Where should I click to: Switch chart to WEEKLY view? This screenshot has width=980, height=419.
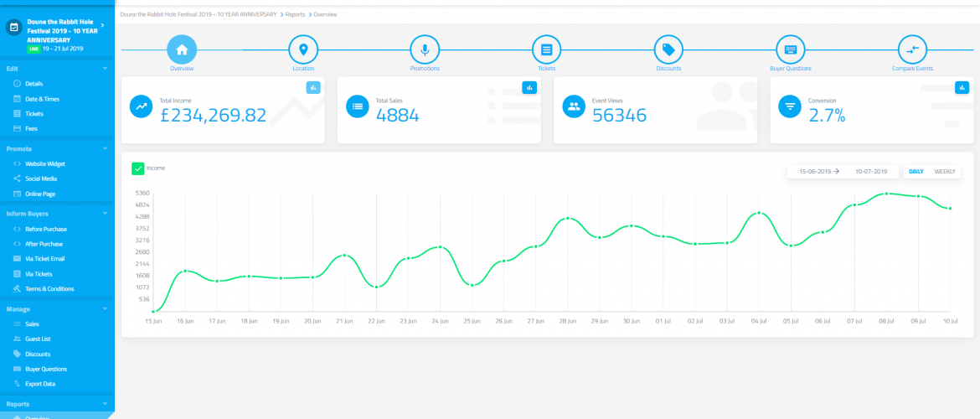point(945,172)
